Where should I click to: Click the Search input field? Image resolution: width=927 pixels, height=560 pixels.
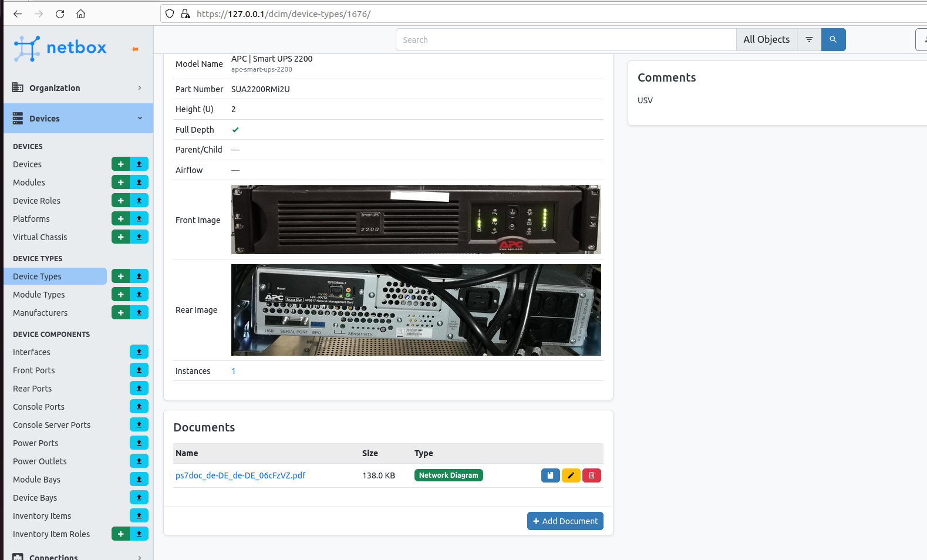[566, 39]
